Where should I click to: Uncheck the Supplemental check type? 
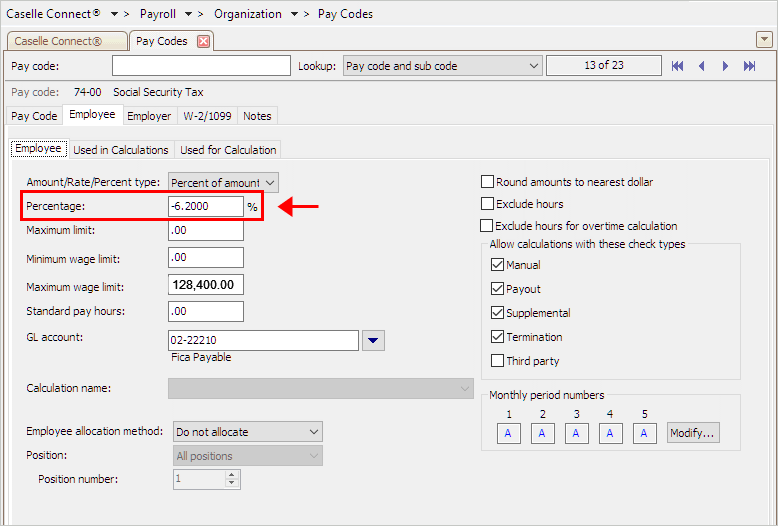click(498, 313)
